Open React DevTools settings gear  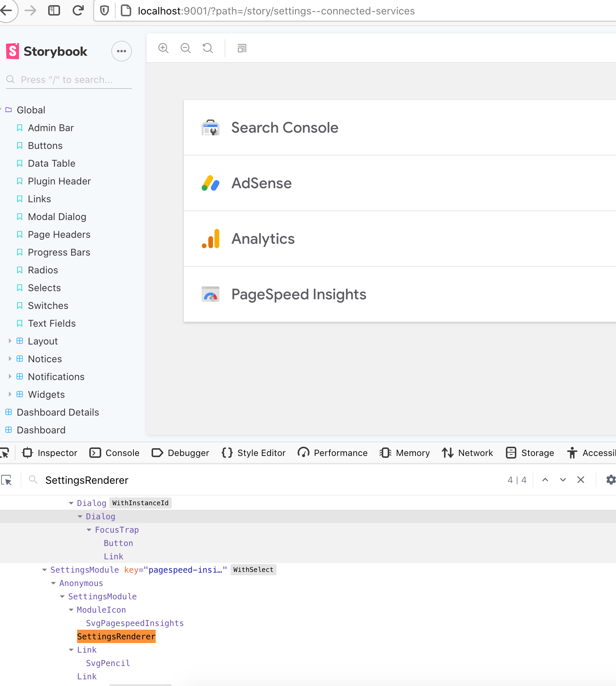[610, 480]
